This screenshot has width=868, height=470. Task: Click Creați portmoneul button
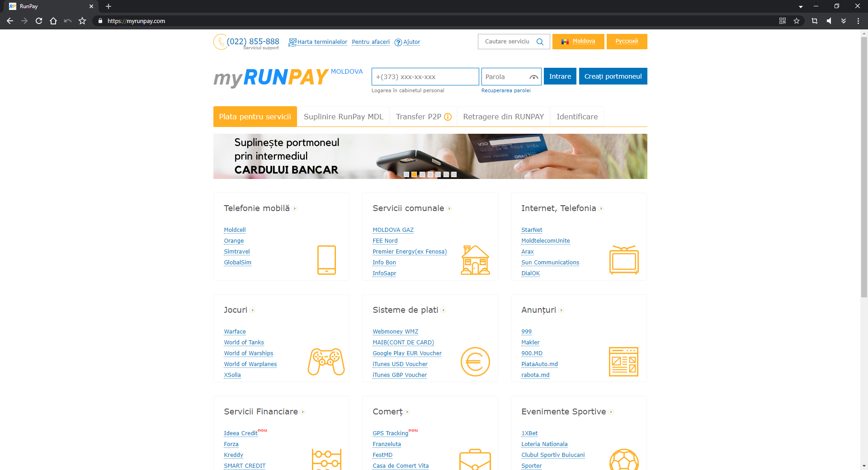(613, 76)
